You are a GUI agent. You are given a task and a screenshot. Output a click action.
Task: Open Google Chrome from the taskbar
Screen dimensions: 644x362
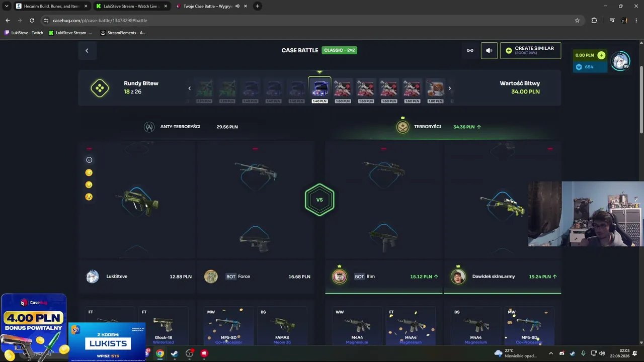pyautogui.click(x=159, y=353)
